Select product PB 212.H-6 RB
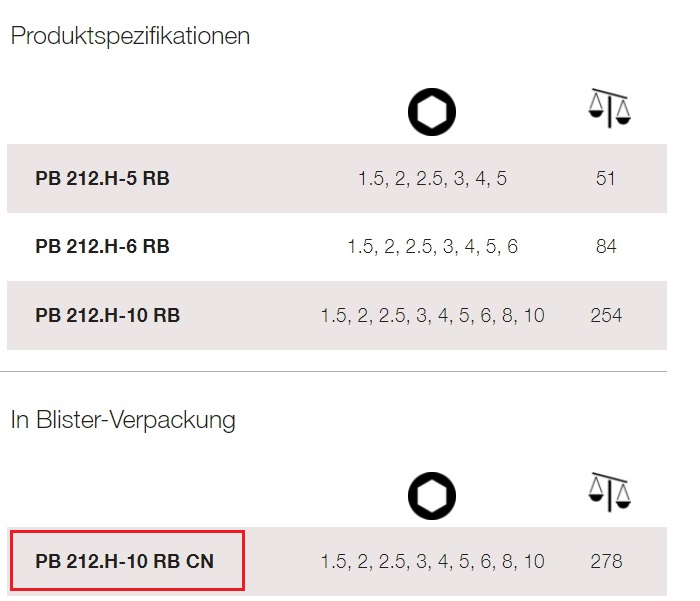 pos(102,246)
